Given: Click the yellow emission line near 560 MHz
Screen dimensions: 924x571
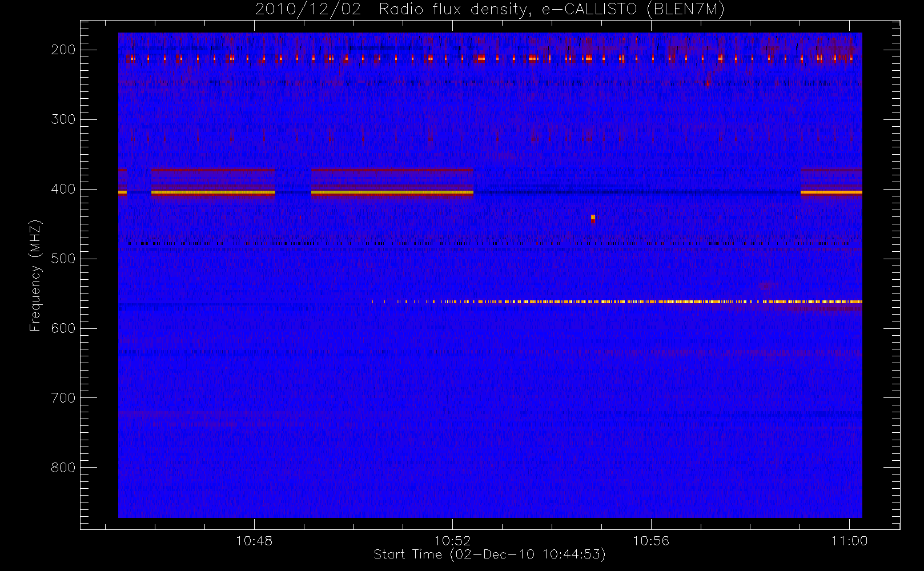Looking at the screenshot, I should [617, 301].
